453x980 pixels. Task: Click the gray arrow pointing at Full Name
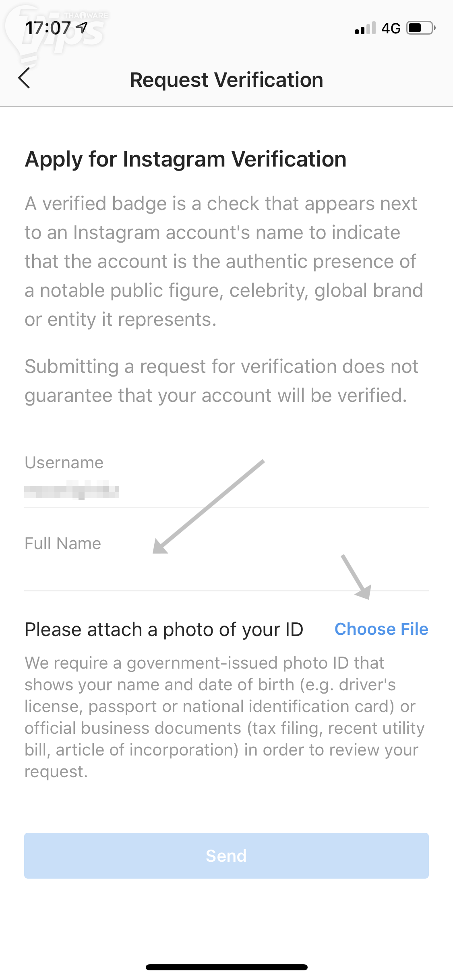click(208, 506)
